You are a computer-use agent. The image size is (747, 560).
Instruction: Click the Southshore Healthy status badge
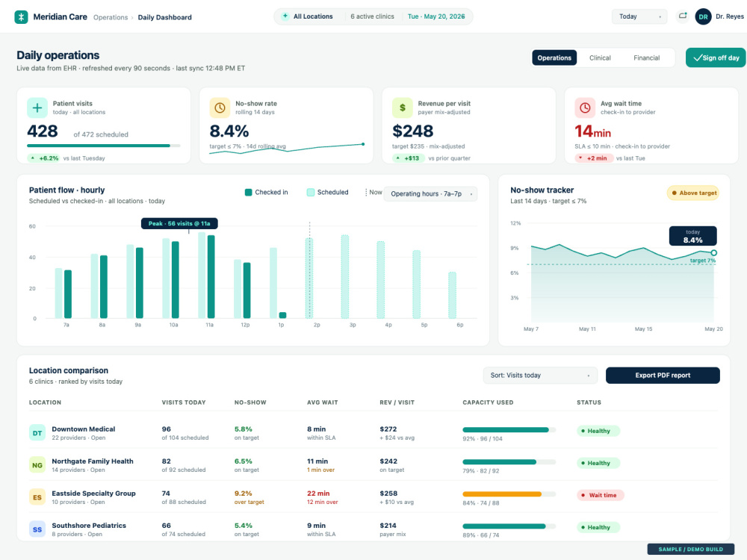pyautogui.click(x=598, y=527)
